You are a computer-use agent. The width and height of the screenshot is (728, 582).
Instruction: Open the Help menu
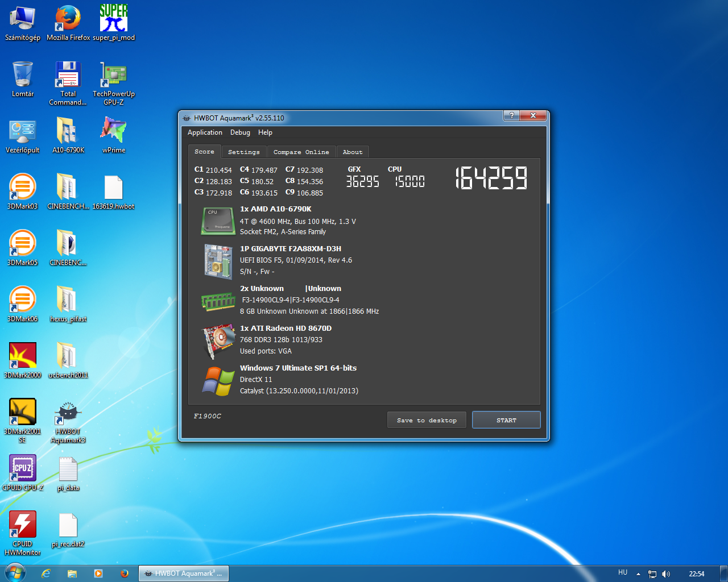pos(265,132)
